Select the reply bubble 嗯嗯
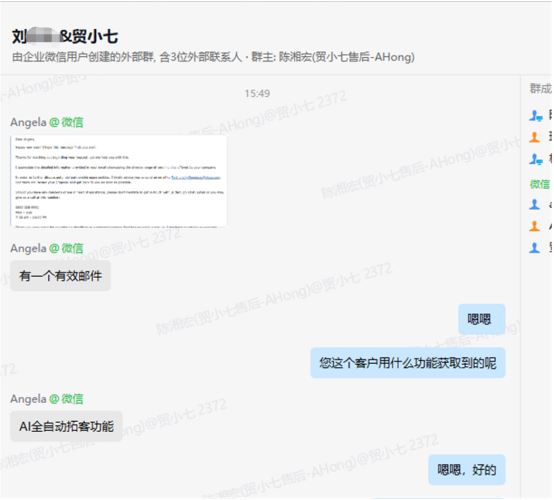The image size is (554, 500). click(482, 319)
